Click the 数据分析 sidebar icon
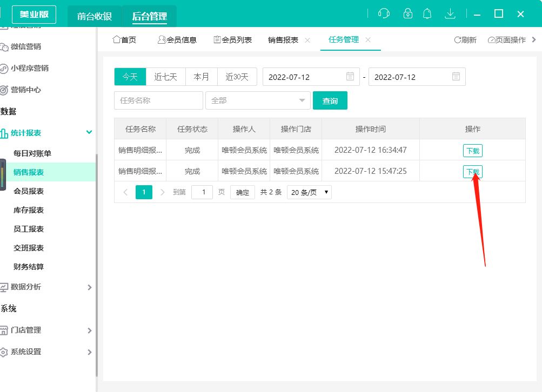The image size is (542, 392). coord(4,287)
